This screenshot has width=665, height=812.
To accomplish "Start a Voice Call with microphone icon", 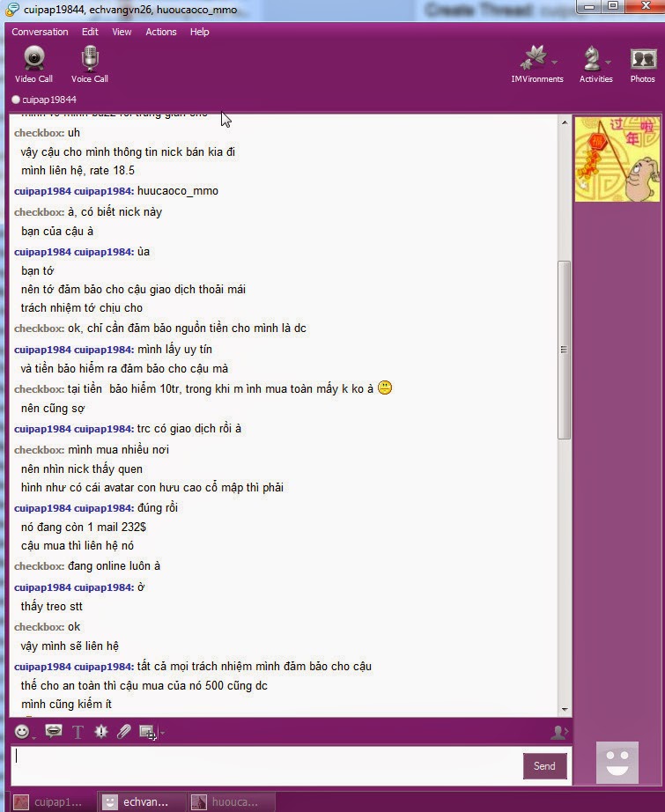I will click(90, 64).
